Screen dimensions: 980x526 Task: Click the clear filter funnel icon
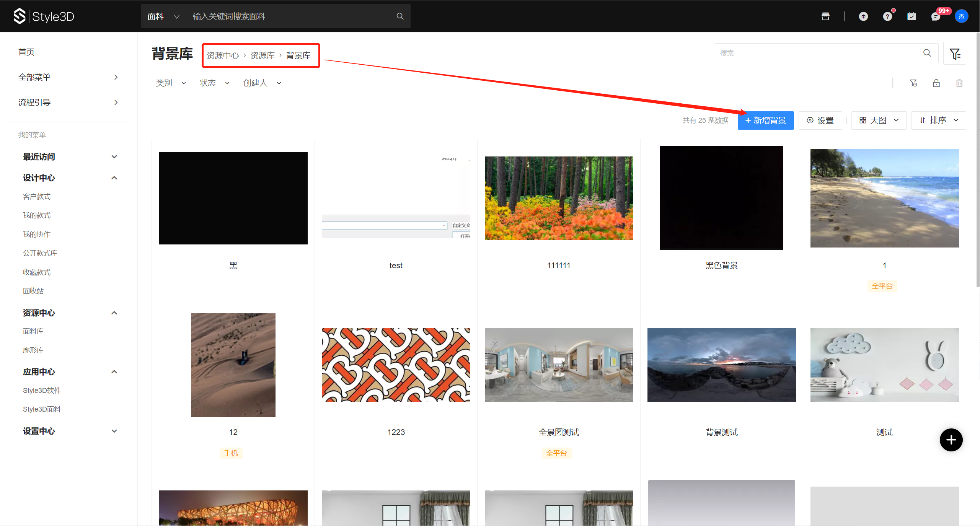913,83
